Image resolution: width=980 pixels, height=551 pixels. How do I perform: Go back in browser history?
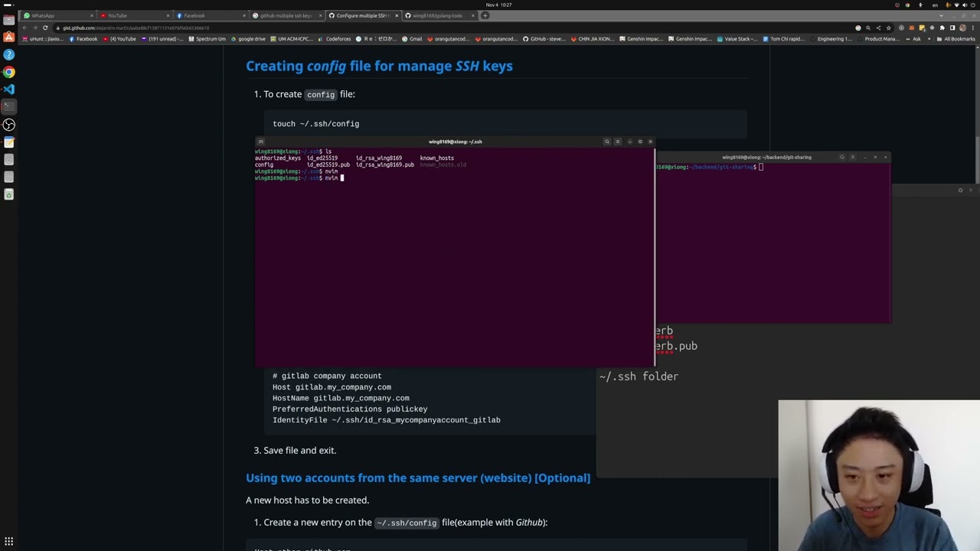tap(24, 28)
